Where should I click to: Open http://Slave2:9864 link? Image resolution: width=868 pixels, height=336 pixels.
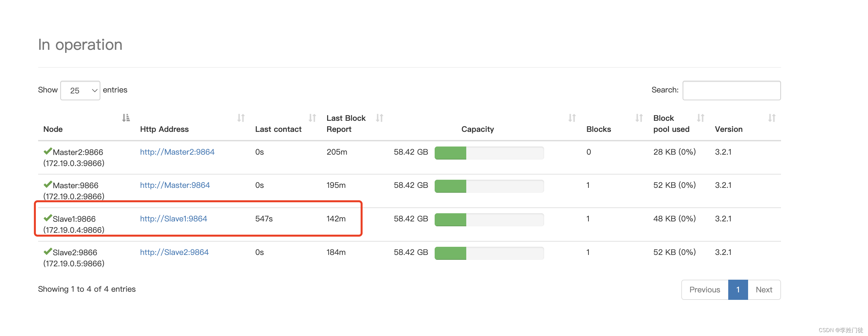tap(174, 252)
